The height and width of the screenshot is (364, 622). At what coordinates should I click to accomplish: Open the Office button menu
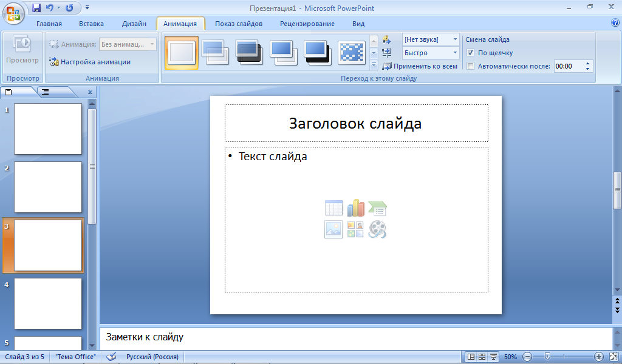point(13,13)
